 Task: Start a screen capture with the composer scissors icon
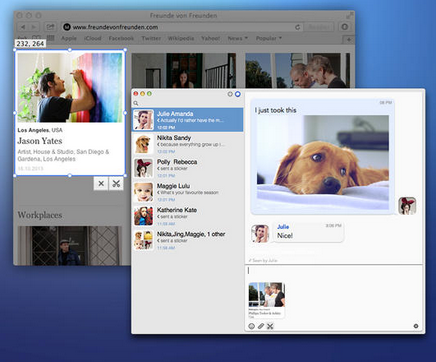coord(270,326)
